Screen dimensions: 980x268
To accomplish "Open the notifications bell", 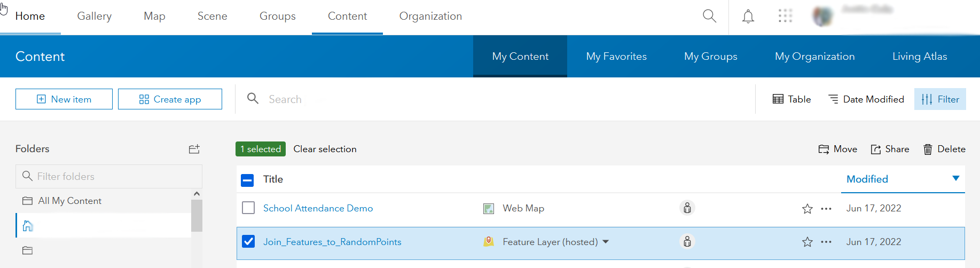I will coord(748,17).
